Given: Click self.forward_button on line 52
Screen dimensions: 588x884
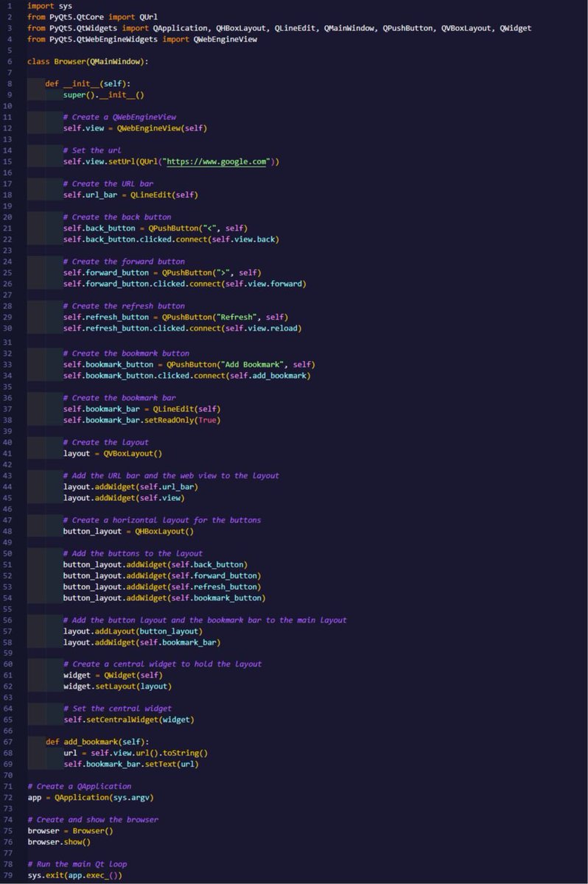Looking at the screenshot, I should pyautogui.click(x=214, y=575).
